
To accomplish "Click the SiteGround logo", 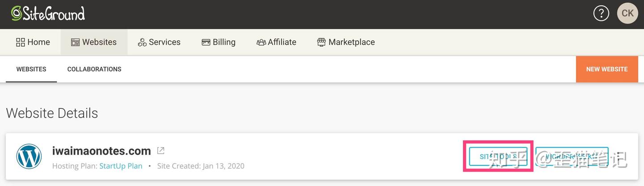I will tap(48, 14).
